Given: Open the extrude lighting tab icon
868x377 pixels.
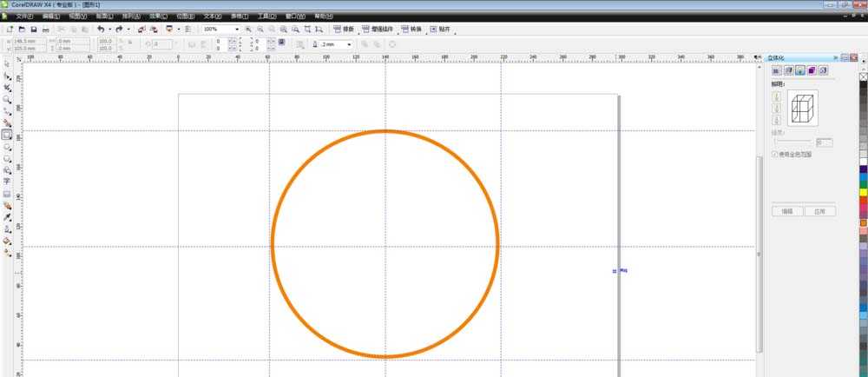Looking at the screenshot, I should click(799, 70).
